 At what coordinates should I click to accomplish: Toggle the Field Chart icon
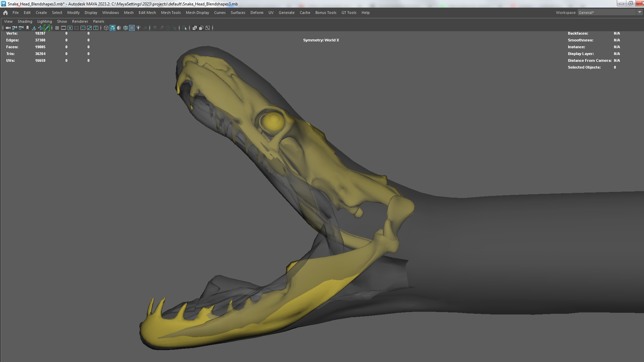pos(83,28)
